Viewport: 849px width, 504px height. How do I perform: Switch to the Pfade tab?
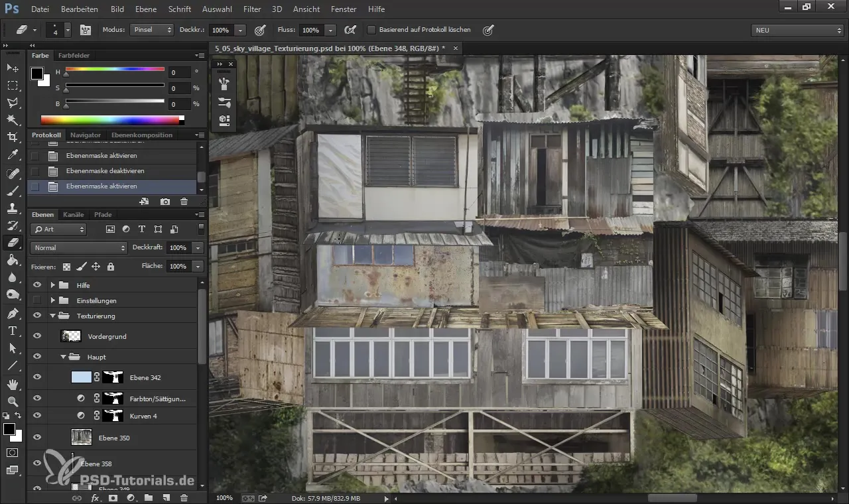pyautogui.click(x=103, y=214)
